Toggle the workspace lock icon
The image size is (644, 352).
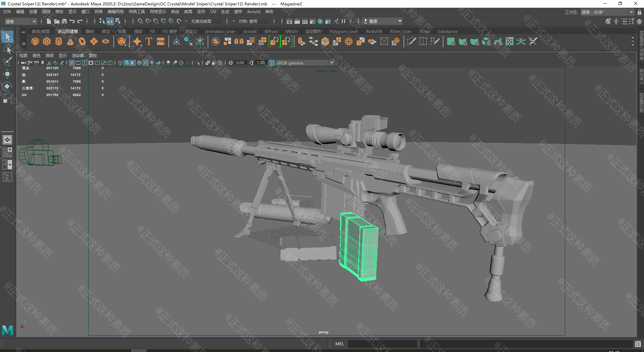coord(639,12)
